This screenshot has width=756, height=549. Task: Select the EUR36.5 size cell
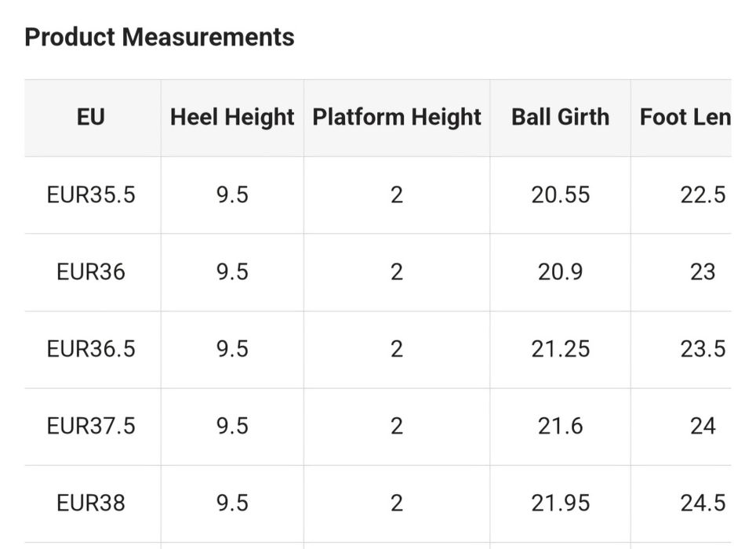point(91,348)
